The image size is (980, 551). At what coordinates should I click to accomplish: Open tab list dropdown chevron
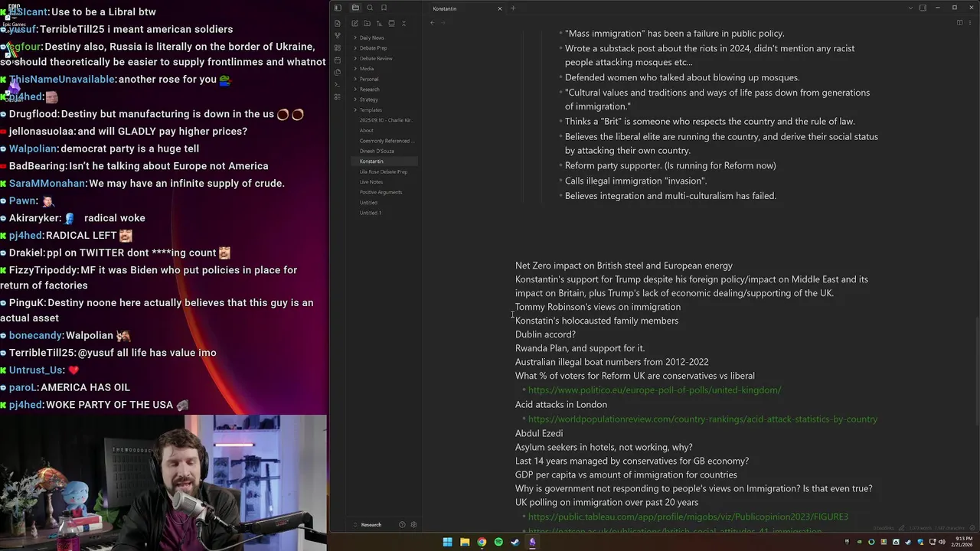[910, 8]
